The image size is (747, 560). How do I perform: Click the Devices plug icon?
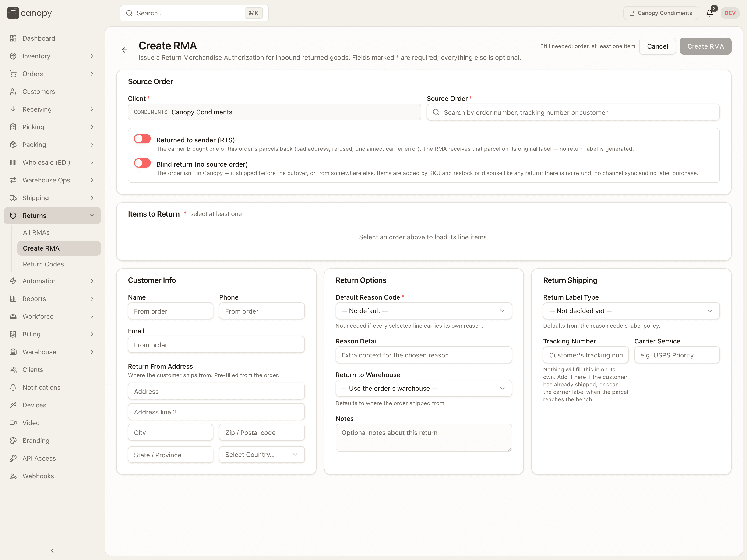[13, 405]
